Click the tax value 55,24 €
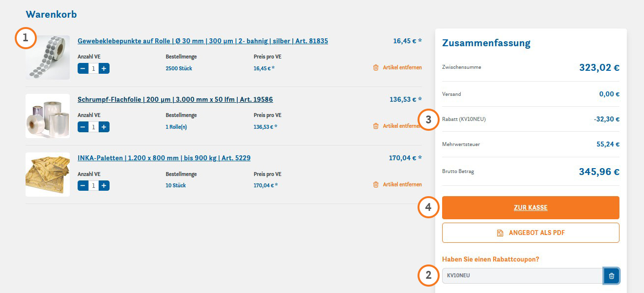 608,145
